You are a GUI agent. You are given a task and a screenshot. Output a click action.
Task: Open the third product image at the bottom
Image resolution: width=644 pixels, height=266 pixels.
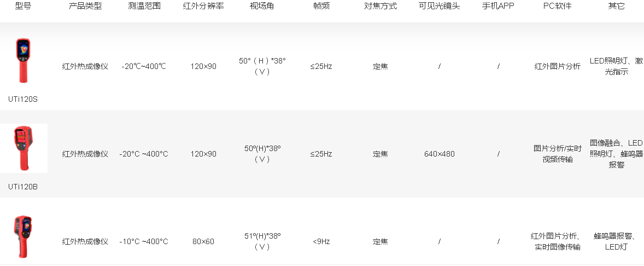coord(24,236)
